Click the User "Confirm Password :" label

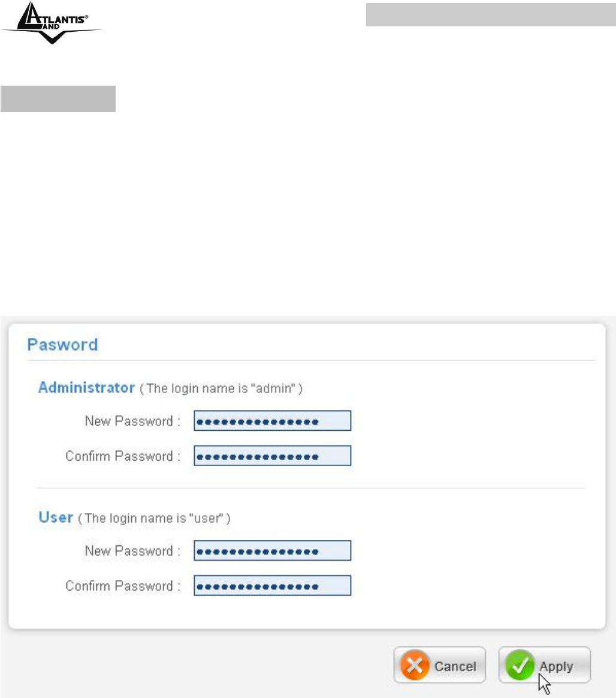[123, 585]
